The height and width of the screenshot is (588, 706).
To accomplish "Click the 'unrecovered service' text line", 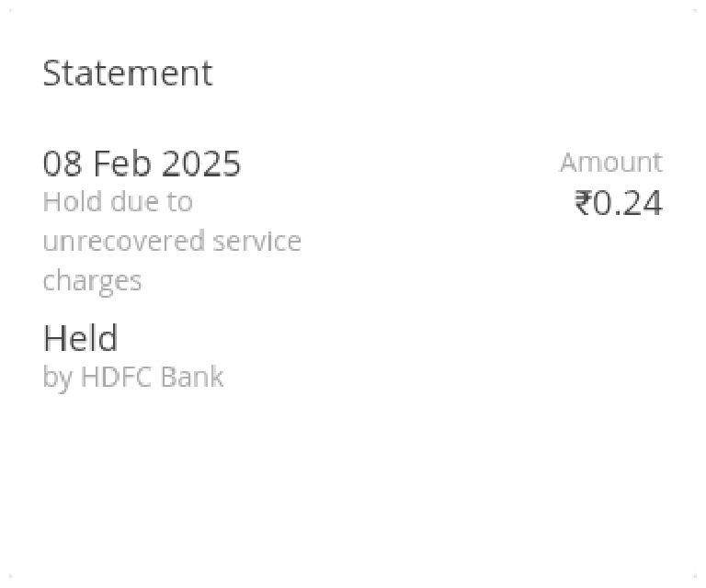I will click(172, 241).
